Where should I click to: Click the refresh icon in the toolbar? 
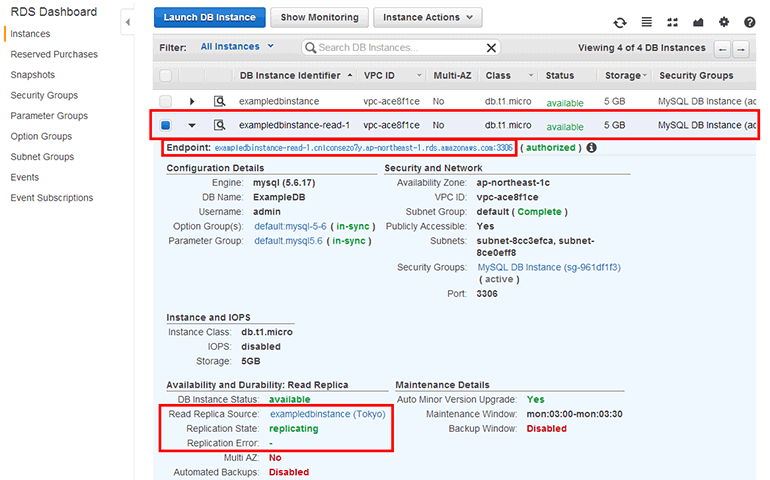(x=620, y=22)
